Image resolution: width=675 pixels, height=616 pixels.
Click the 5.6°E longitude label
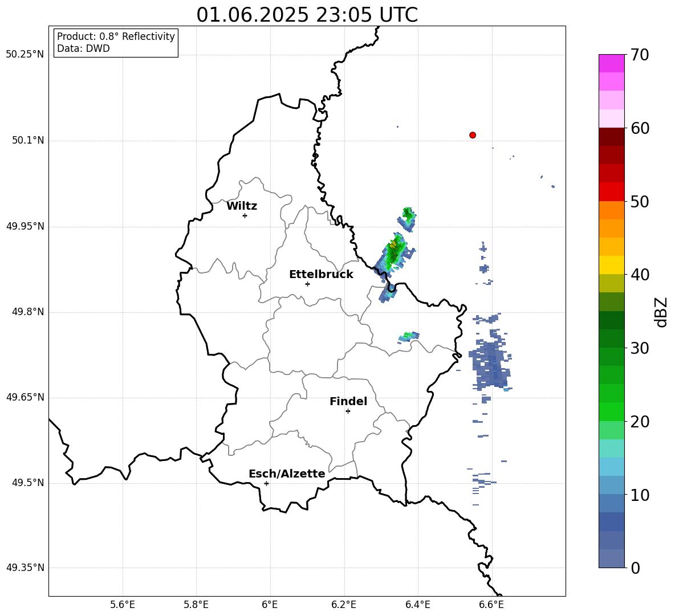tap(123, 605)
